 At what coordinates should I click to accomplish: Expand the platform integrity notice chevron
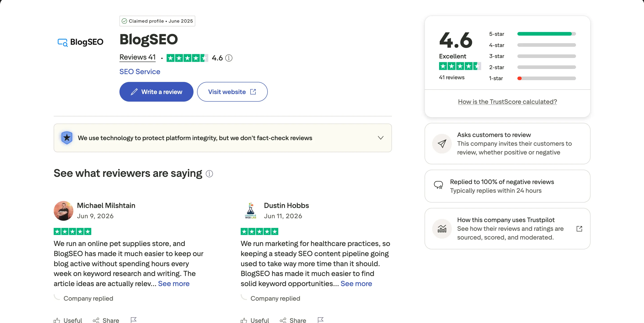click(x=380, y=138)
